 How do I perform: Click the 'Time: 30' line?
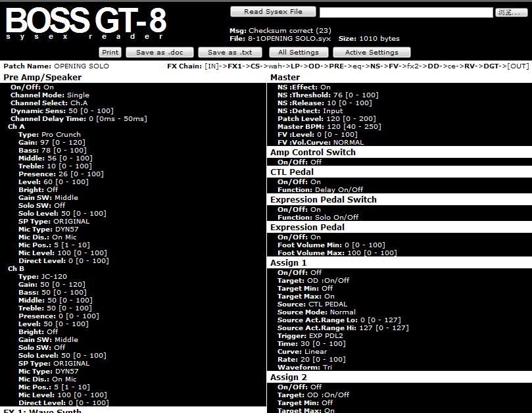[x=312, y=343]
